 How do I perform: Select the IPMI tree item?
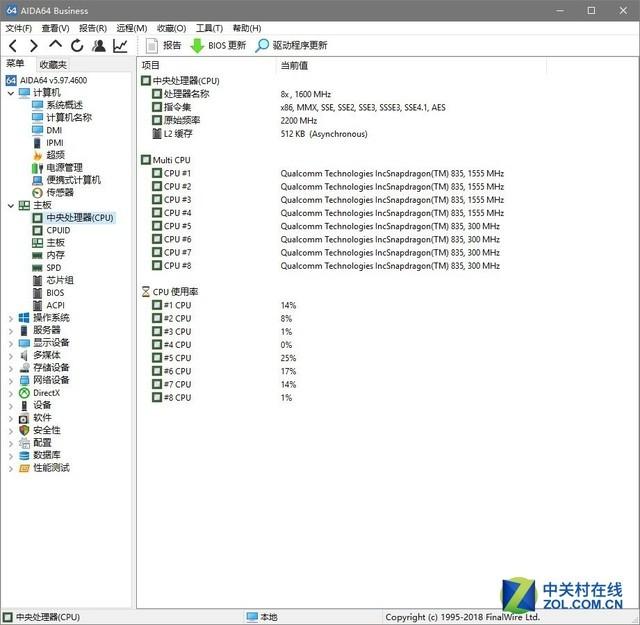click(48, 142)
